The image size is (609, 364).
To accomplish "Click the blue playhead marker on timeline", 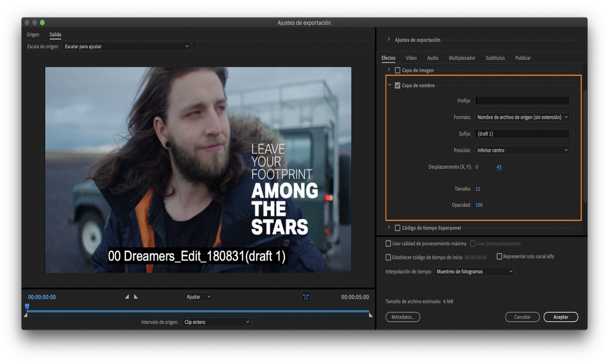I will tap(27, 306).
